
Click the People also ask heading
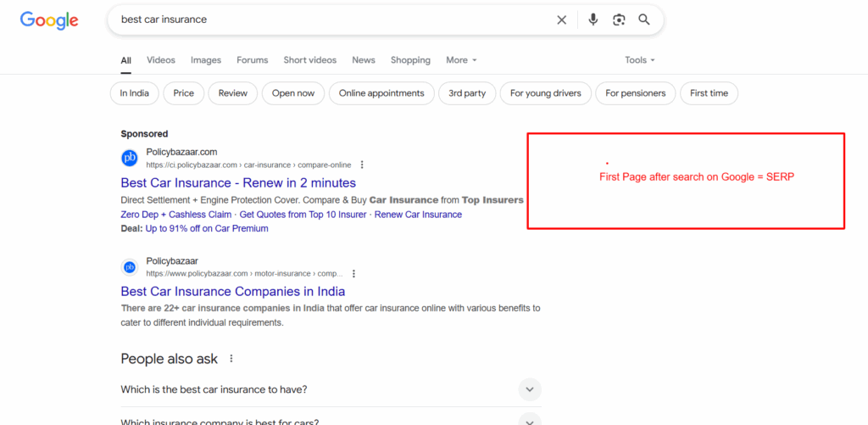click(x=169, y=359)
